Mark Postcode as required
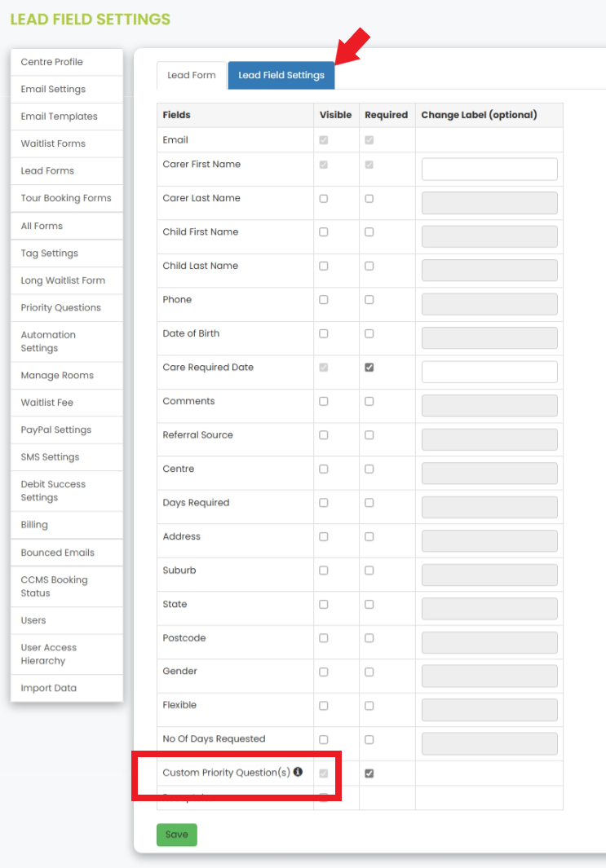This screenshot has width=606, height=868. pos(369,637)
